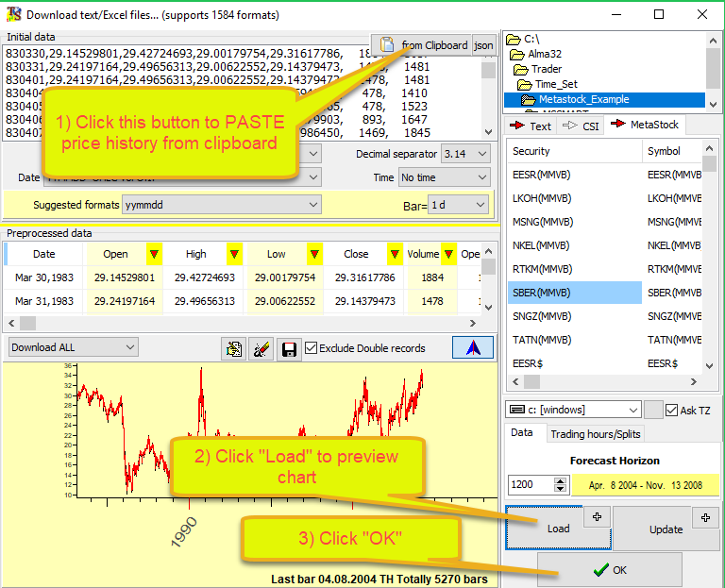Open the c: [windows] drive selector
This screenshot has height=588, width=725.
point(574,410)
